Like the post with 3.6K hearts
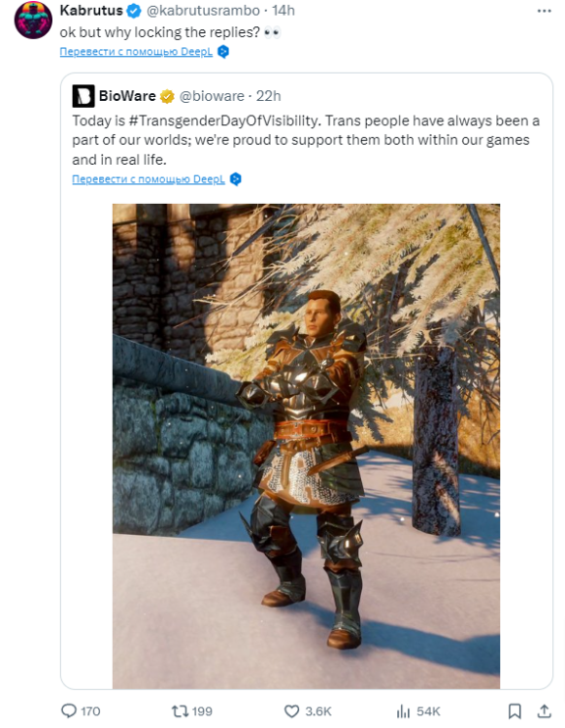 click(x=308, y=711)
